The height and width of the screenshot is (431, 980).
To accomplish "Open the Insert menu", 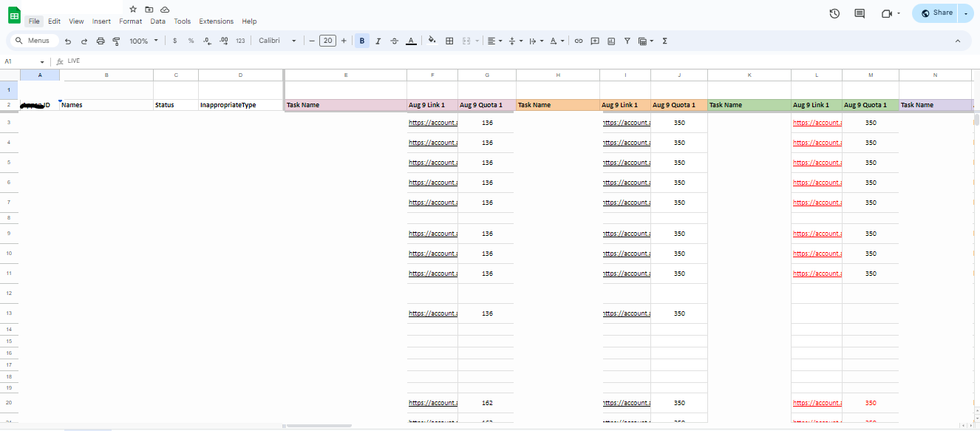I will pyautogui.click(x=101, y=21).
